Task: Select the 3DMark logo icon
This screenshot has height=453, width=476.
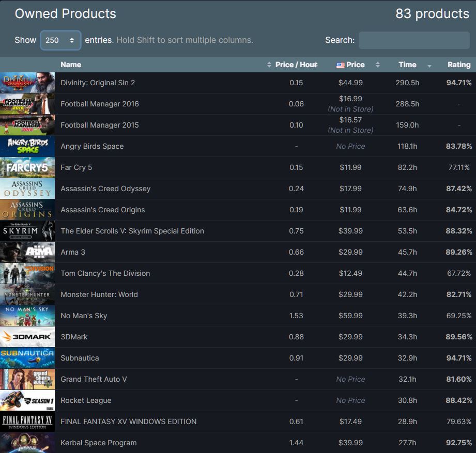Action: click(x=27, y=337)
